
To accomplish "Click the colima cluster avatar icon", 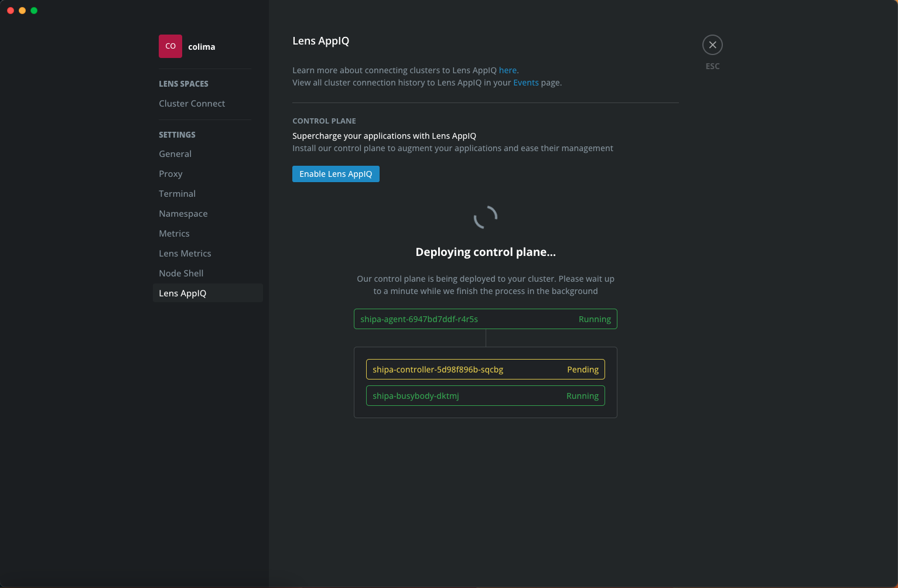I will pyautogui.click(x=170, y=46).
